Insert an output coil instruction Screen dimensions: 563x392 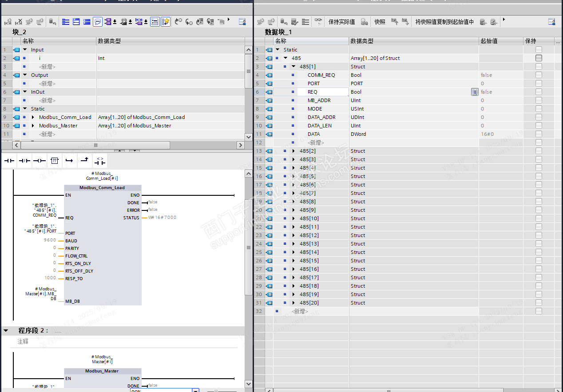tap(39, 161)
